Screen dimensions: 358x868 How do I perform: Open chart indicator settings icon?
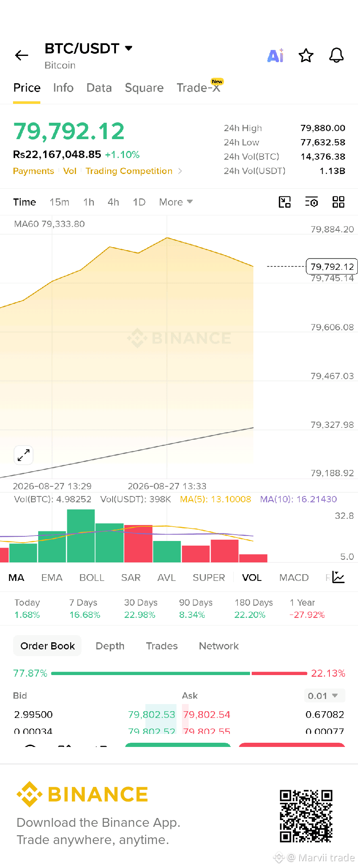[x=311, y=202]
